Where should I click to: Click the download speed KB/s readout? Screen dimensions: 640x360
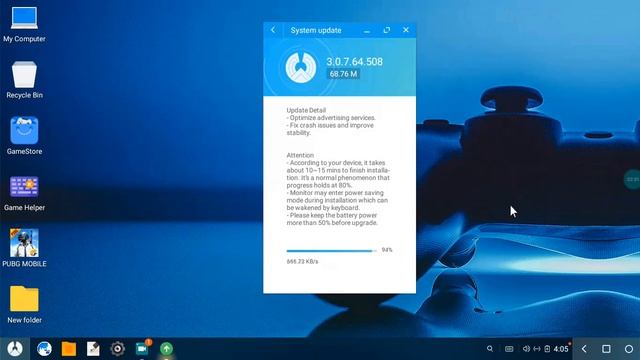click(302, 261)
